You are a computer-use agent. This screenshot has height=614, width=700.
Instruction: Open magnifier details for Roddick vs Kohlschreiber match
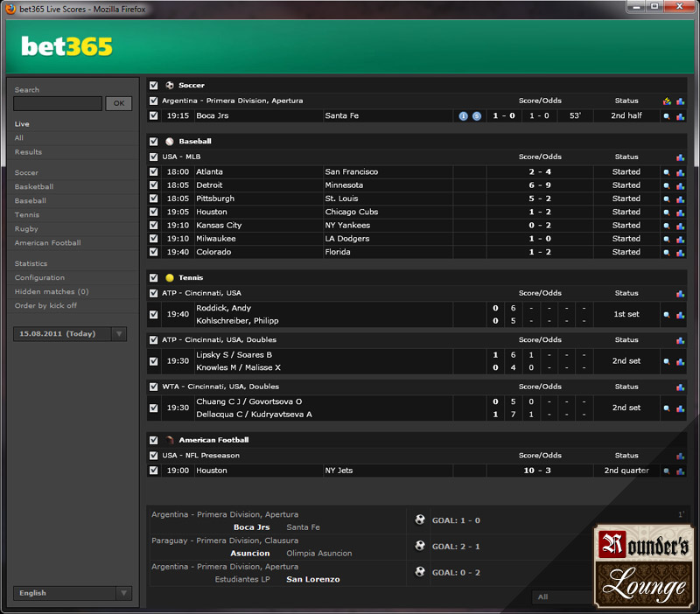point(667,315)
